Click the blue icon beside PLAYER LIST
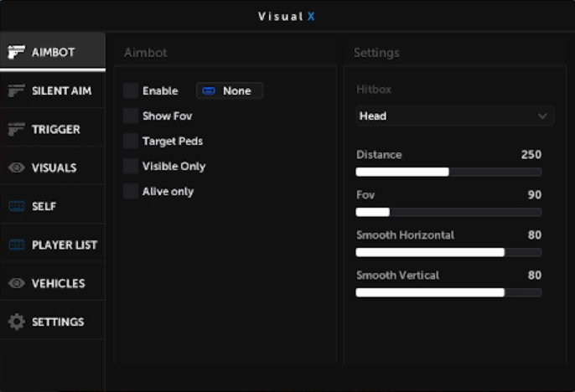The width and height of the screenshot is (575, 392). 17,245
